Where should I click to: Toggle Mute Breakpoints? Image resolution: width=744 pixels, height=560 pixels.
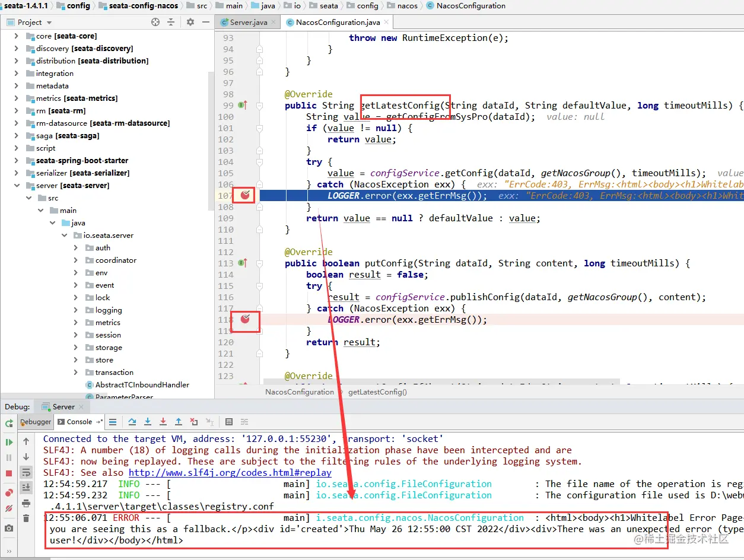coord(9,508)
